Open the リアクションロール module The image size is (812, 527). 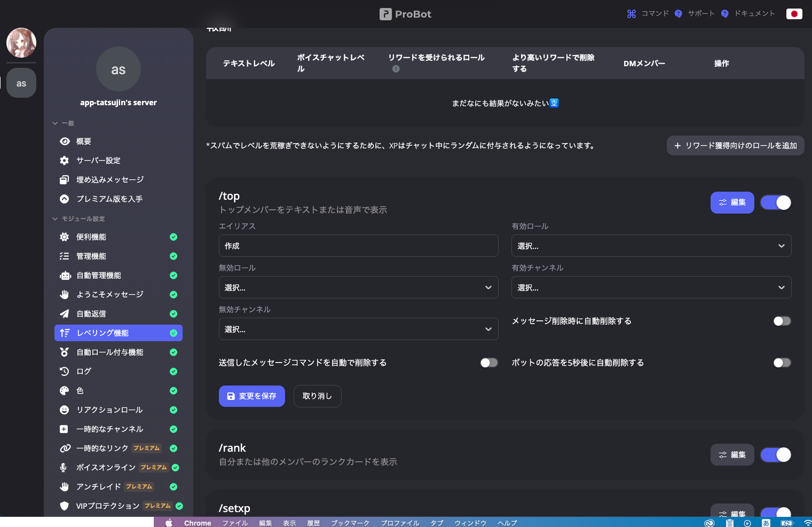(x=109, y=410)
